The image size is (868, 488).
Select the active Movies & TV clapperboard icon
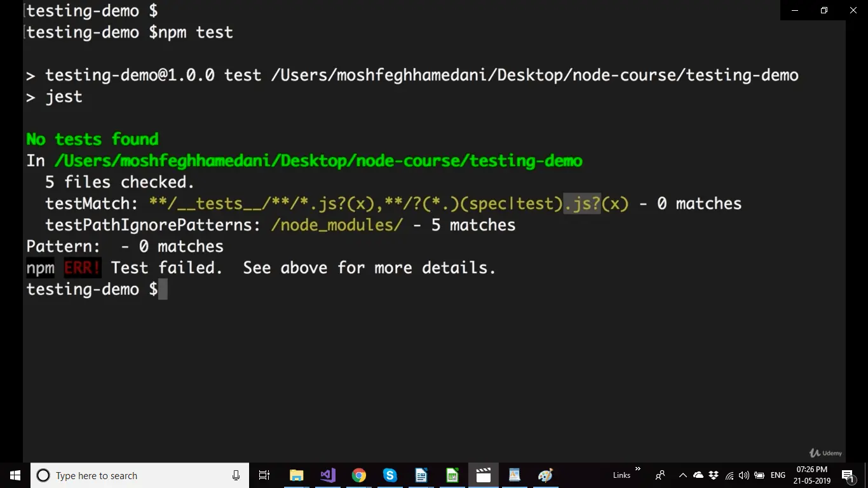pos(484,475)
